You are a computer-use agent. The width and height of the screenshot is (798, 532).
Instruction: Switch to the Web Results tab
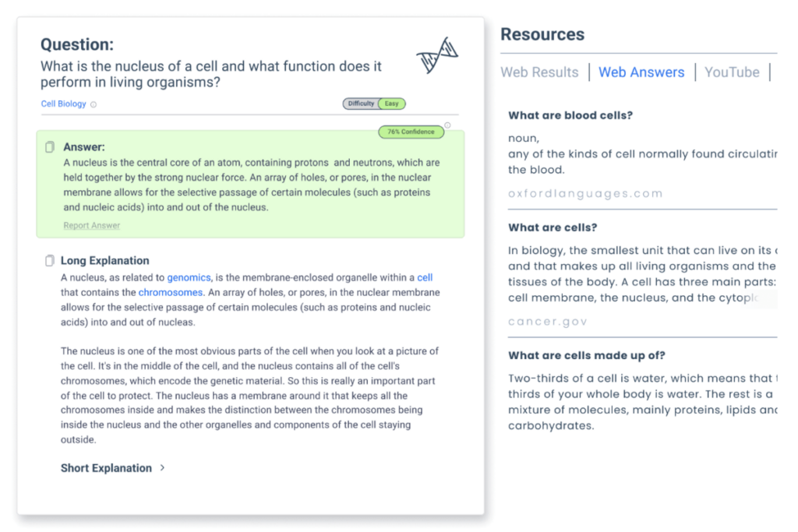tap(539, 72)
